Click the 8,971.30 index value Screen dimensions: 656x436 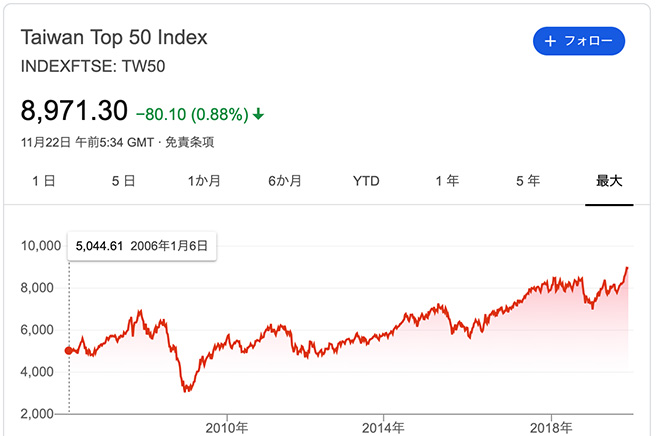tap(74, 111)
